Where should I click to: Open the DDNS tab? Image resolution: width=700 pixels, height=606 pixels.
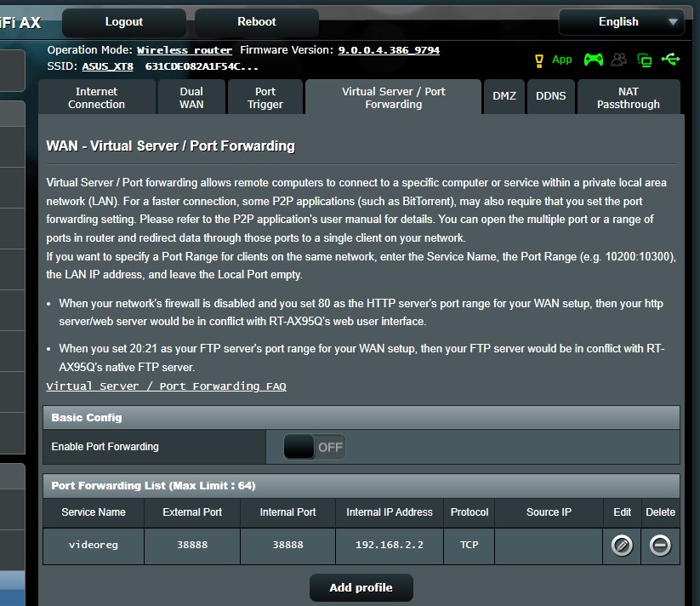(x=550, y=96)
